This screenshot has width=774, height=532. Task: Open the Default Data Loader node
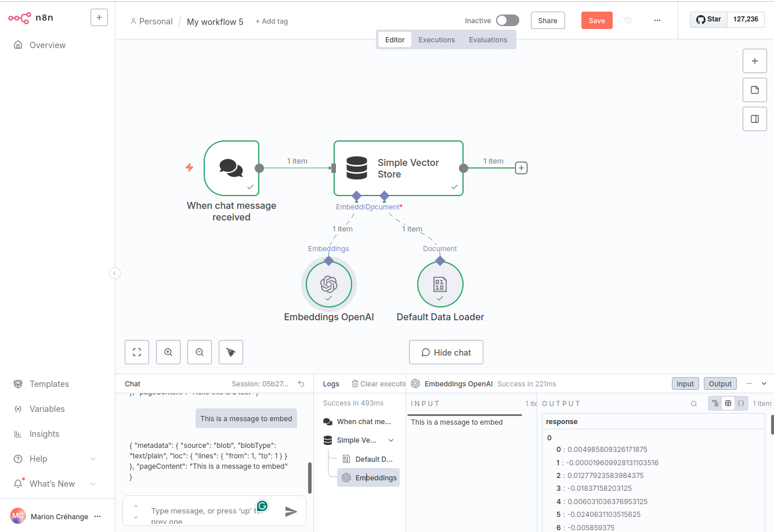pos(440,284)
